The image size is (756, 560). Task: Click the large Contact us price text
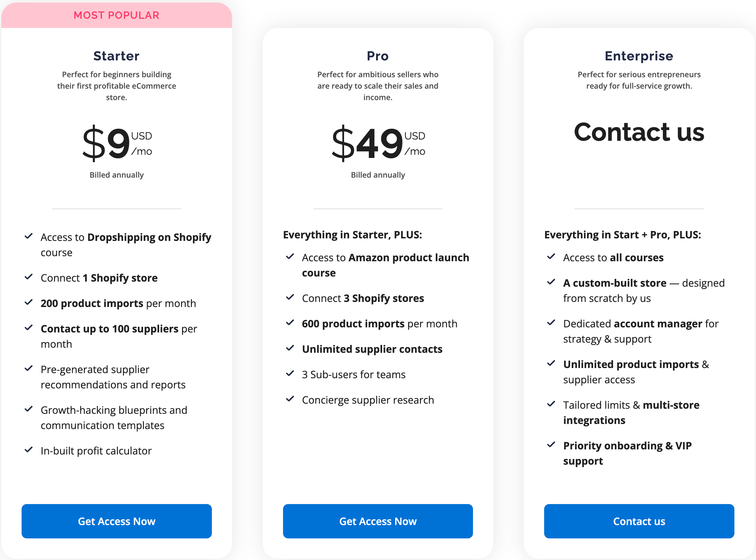click(639, 132)
